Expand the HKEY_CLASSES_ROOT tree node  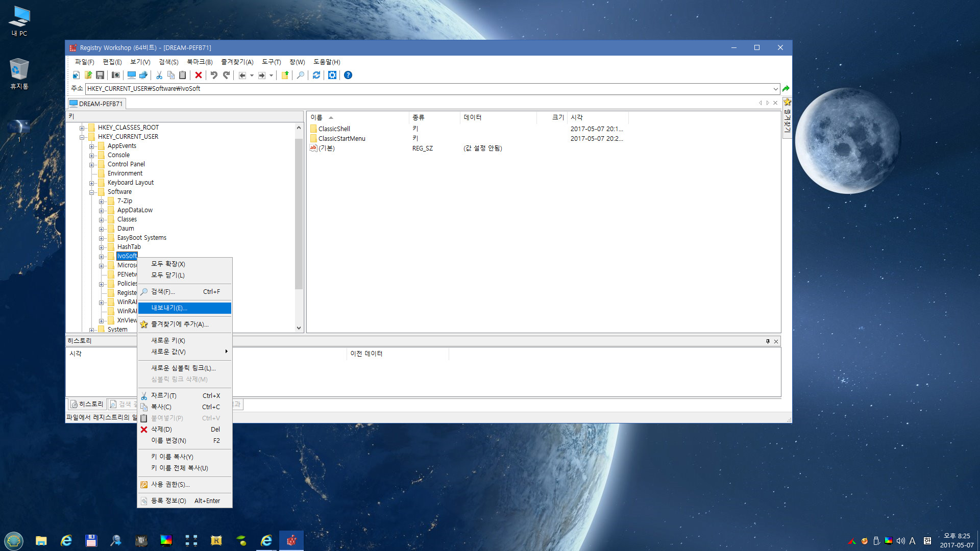(x=82, y=128)
